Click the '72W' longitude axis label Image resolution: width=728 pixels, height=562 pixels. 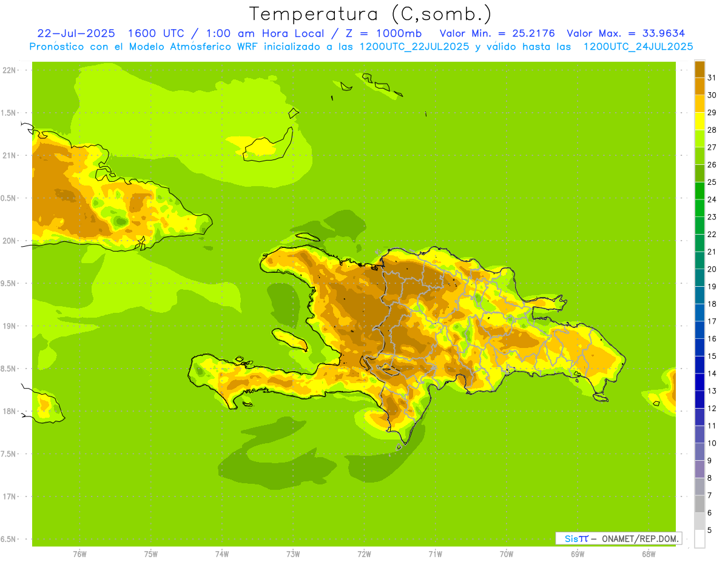tap(364, 554)
